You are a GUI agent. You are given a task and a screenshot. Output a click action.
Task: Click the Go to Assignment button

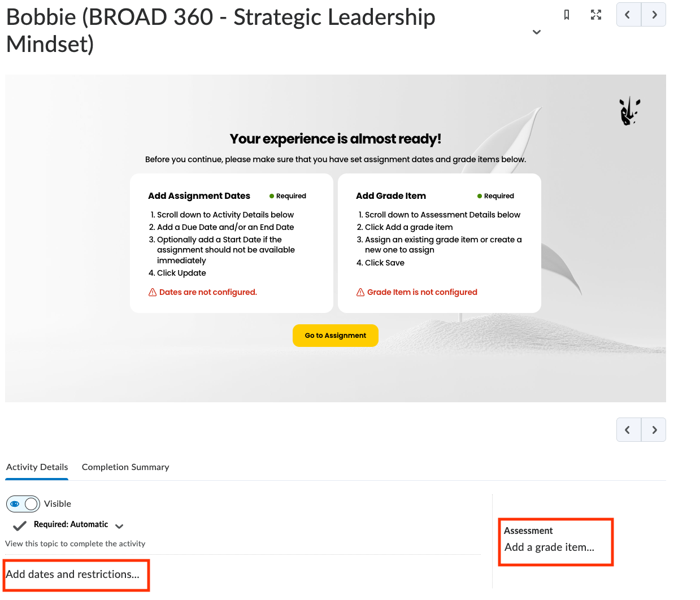point(336,336)
